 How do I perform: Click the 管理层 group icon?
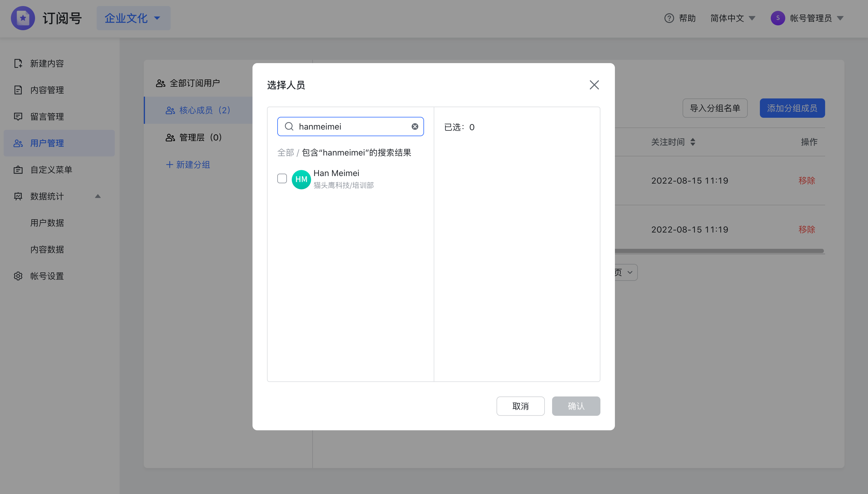click(170, 137)
